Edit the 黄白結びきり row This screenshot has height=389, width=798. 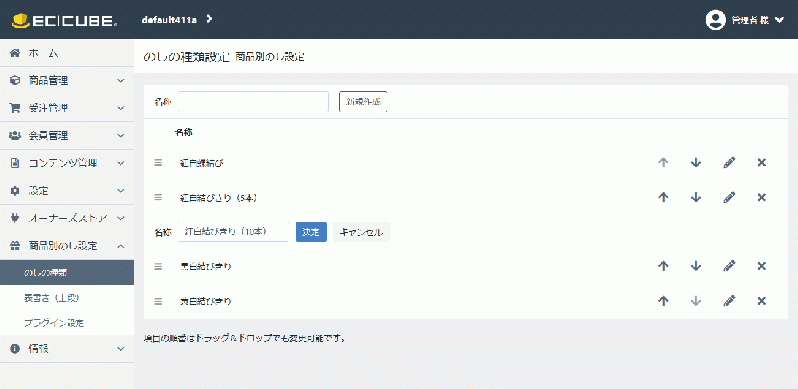729,301
